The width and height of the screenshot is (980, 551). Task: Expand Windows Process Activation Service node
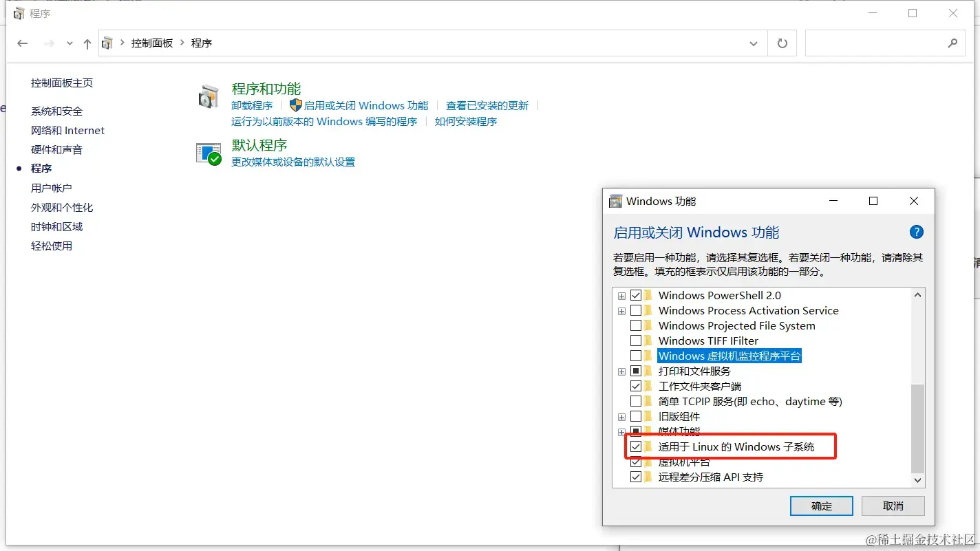pos(621,311)
